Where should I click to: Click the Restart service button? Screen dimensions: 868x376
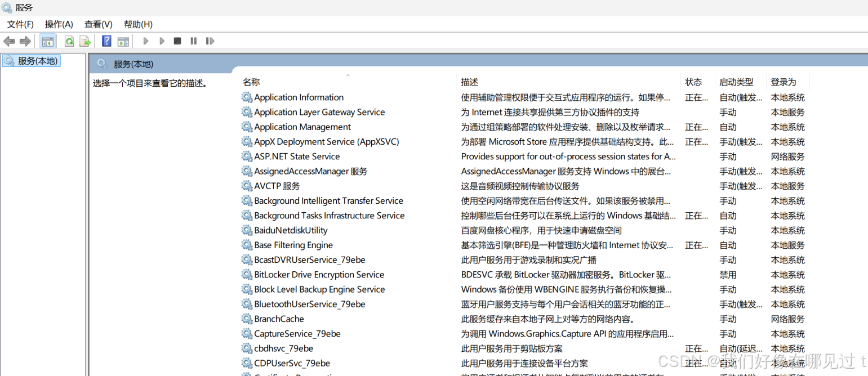(x=210, y=41)
